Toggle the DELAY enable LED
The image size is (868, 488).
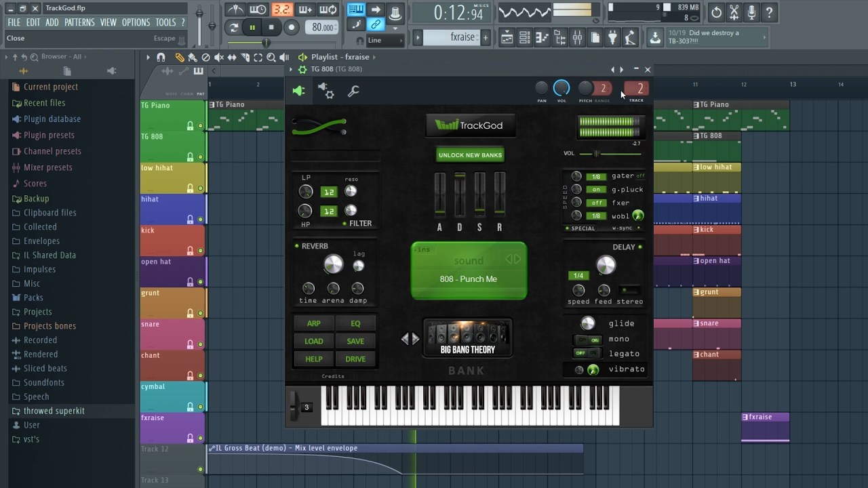click(640, 247)
